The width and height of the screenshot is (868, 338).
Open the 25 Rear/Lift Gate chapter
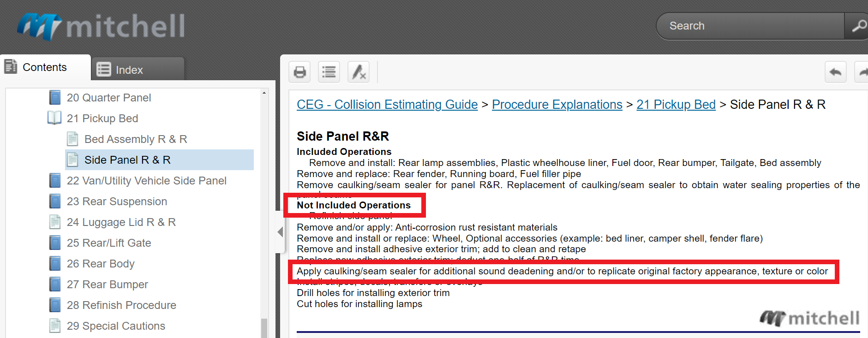point(109,243)
